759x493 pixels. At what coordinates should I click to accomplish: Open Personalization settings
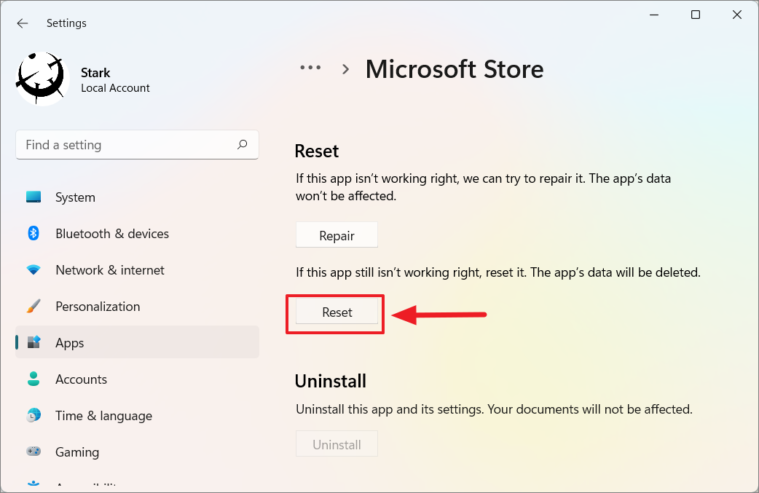[137, 306]
